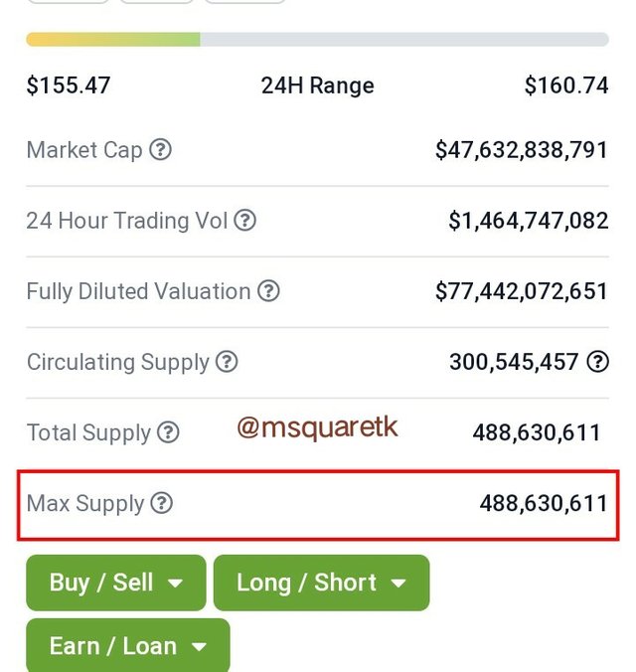Expand the Buy / Sell dropdown
The width and height of the screenshot is (636, 672).
tap(116, 583)
